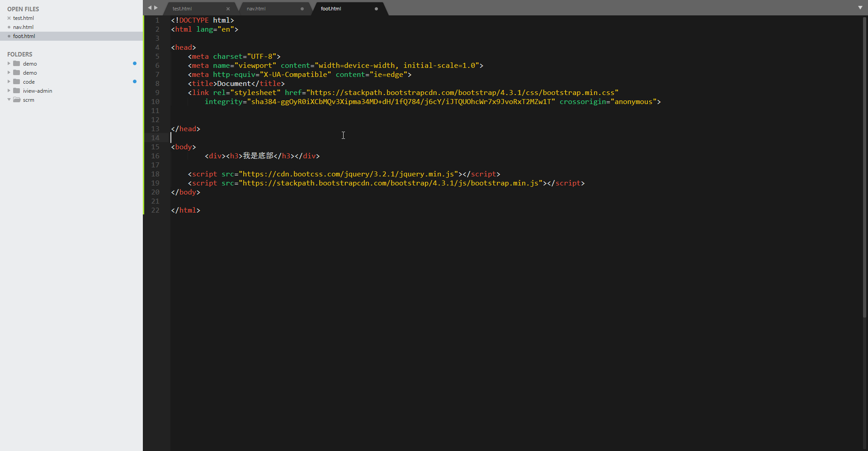Place cursor on DOCTYPE declaration line

coord(203,20)
